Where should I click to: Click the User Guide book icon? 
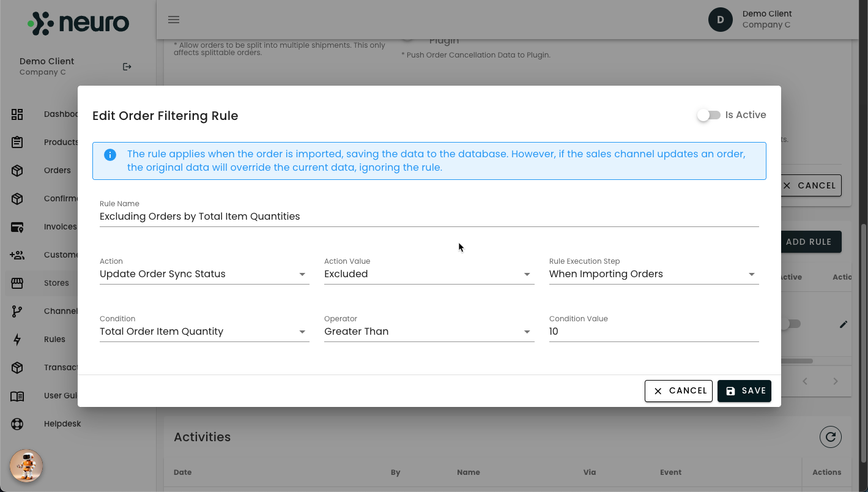tap(17, 396)
